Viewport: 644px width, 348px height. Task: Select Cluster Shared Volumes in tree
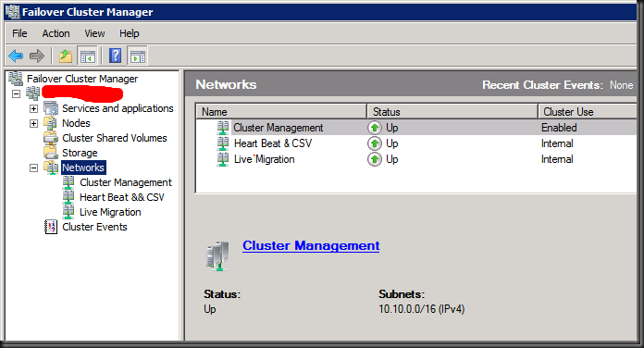pyautogui.click(x=115, y=138)
